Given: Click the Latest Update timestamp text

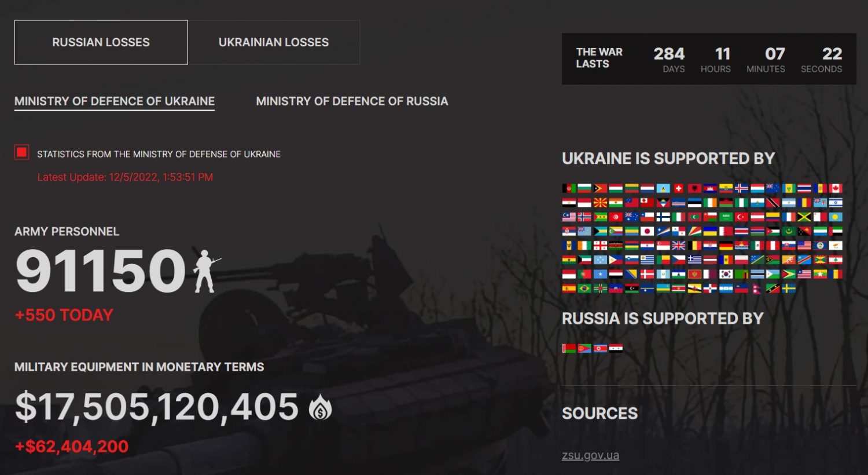Looking at the screenshot, I should (x=125, y=177).
